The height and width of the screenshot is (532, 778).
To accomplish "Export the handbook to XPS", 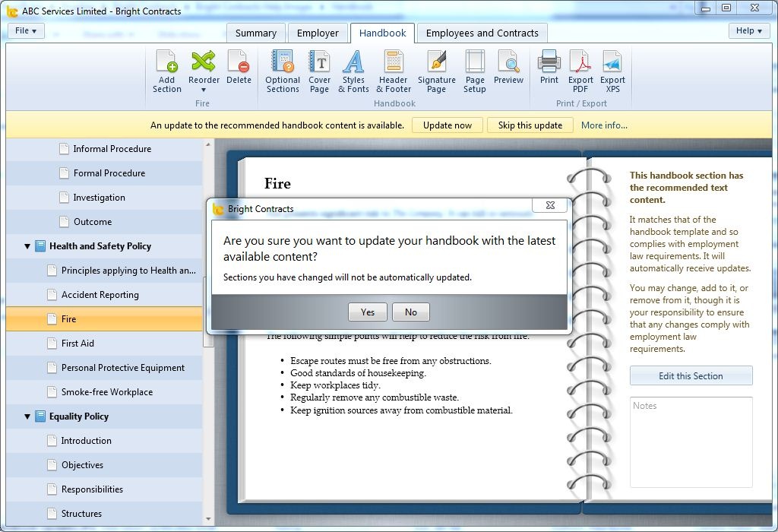I will point(612,71).
